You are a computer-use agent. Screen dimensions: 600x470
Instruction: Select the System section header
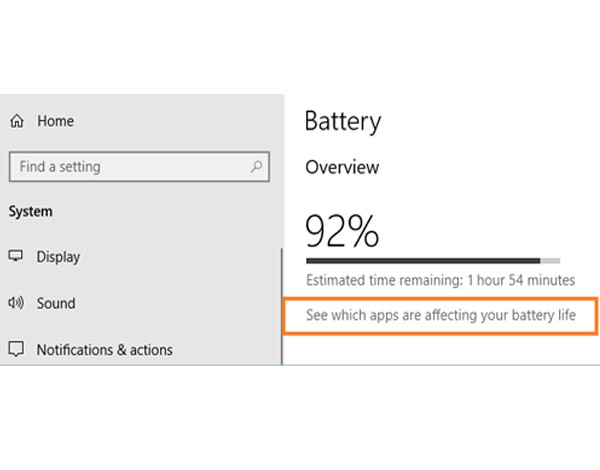[31, 212]
